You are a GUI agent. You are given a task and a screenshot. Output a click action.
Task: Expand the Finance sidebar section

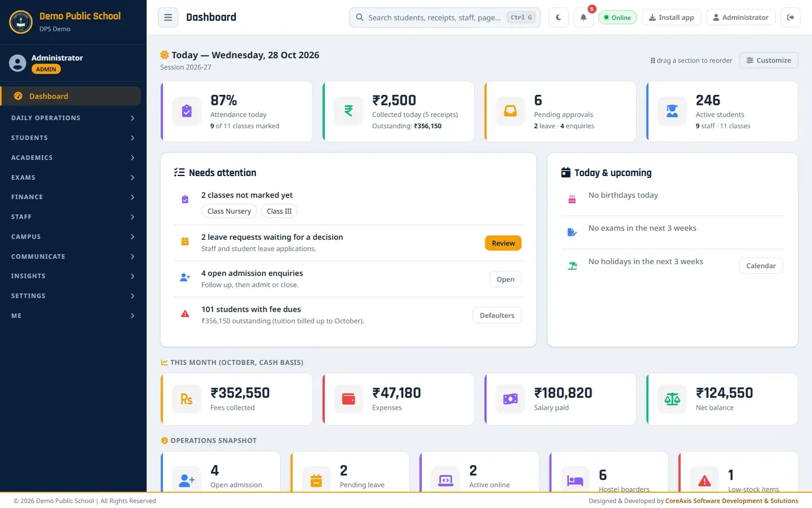pyautogui.click(x=73, y=197)
